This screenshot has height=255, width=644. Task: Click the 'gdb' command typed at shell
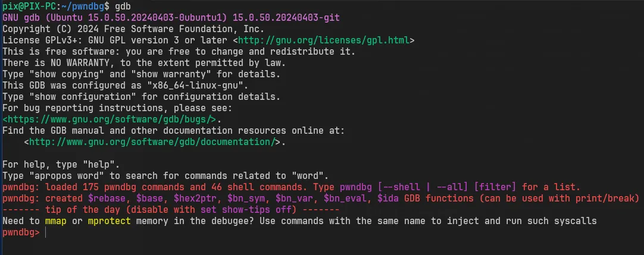(123, 7)
